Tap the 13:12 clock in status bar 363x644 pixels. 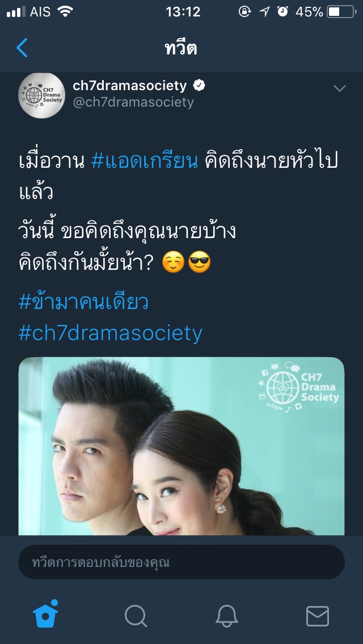(x=183, y=12)
